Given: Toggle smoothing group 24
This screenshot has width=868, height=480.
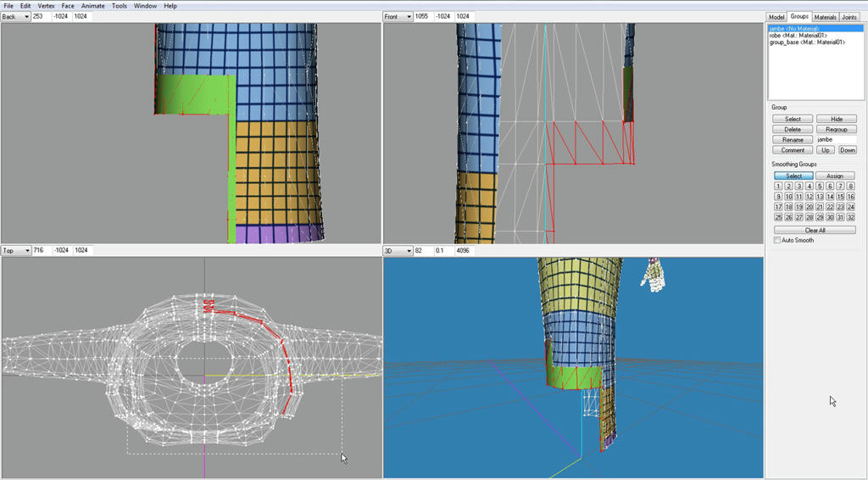Looking at the screenshot, I should point(851,207).
